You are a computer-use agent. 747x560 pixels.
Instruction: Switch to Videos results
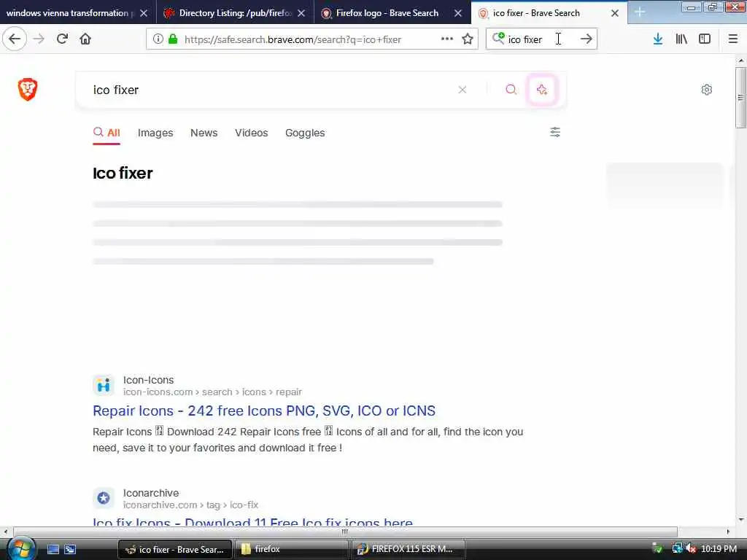point(252,133)
